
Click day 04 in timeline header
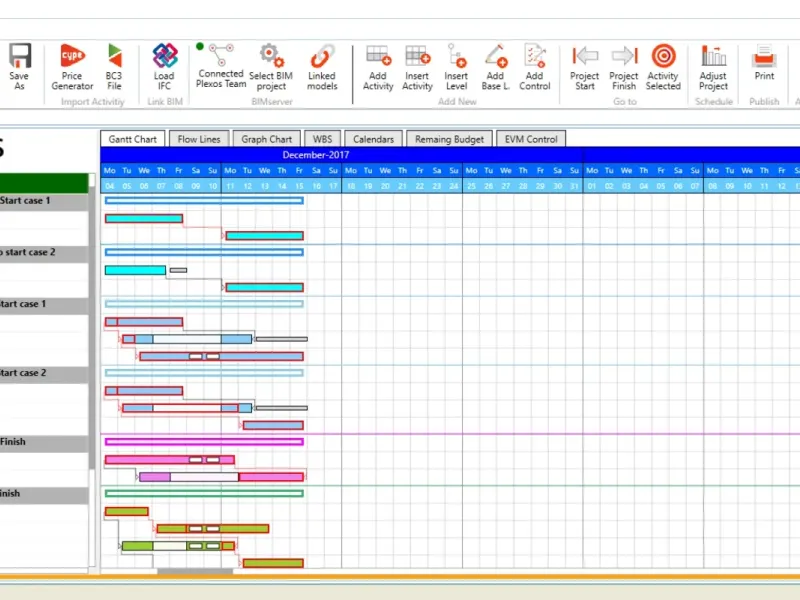point(110,186)
